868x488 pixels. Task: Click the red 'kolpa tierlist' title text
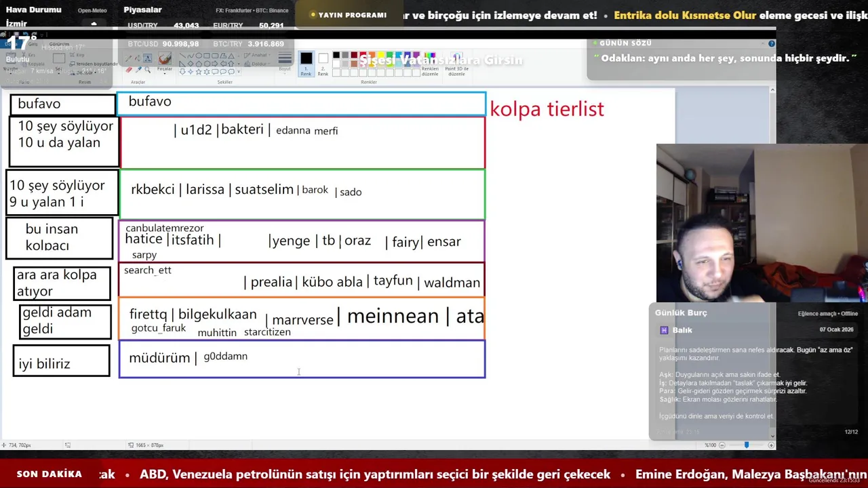[547, 109]
